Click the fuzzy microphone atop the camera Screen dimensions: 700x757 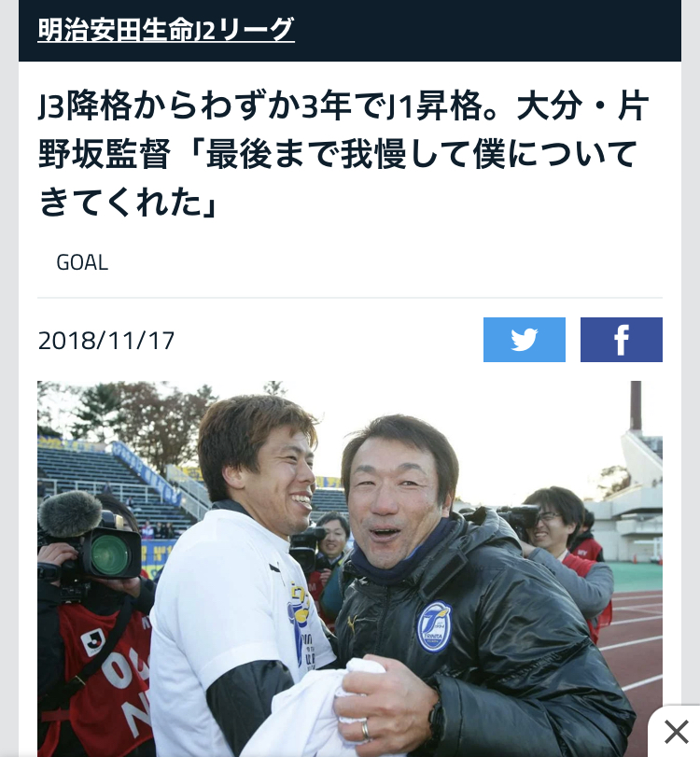pos(71,513)
